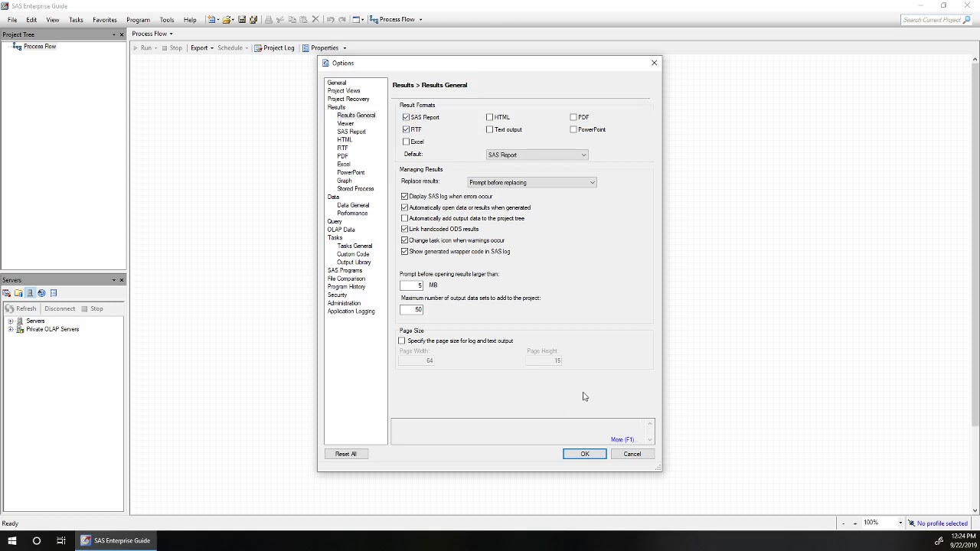Select Data General in options tree

coord(353,205)
